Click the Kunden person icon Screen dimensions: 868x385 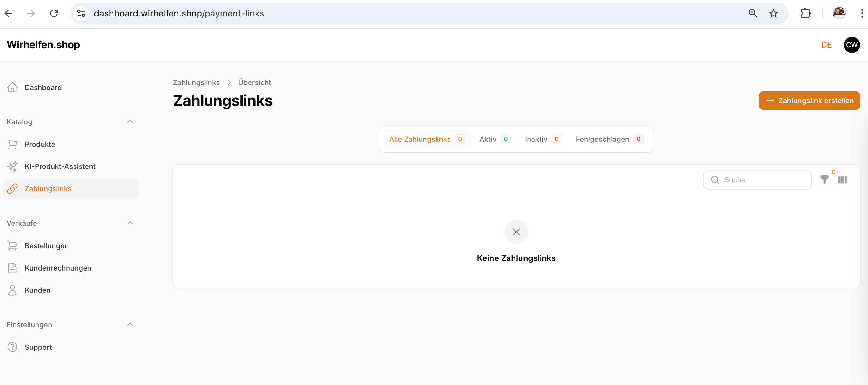pyautogui.click(x=12, y=290)
